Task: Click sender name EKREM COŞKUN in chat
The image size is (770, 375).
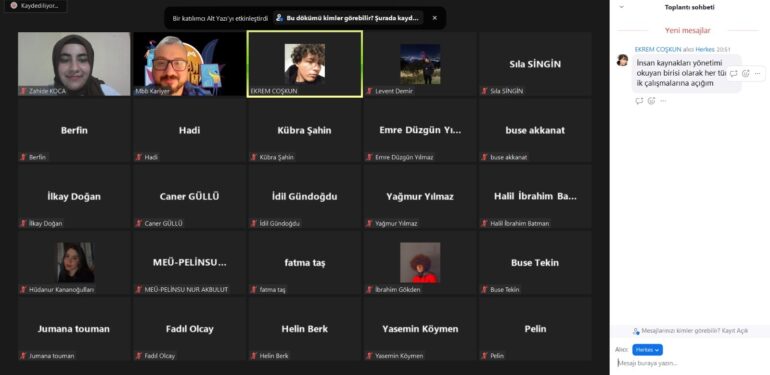Action: point(658,50)
